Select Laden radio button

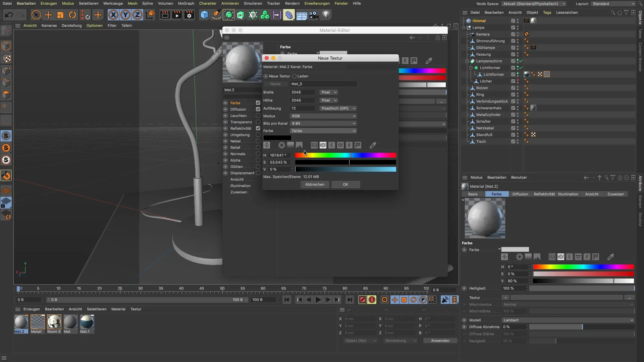(x=294, y=76)
